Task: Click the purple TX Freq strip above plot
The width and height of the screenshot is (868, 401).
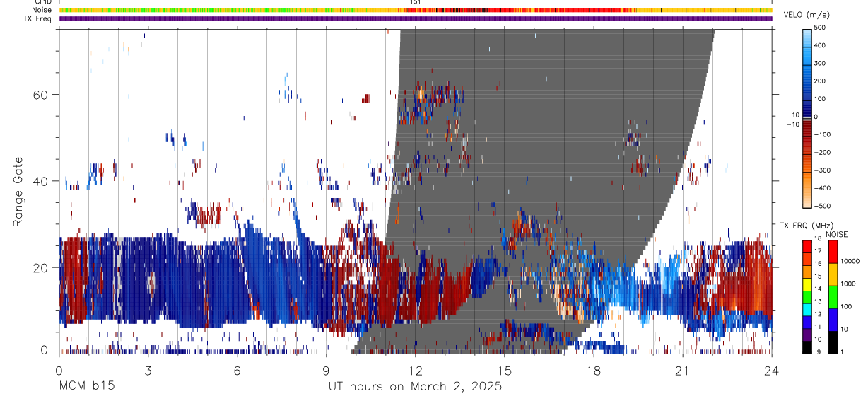Action: pos(416,18)
